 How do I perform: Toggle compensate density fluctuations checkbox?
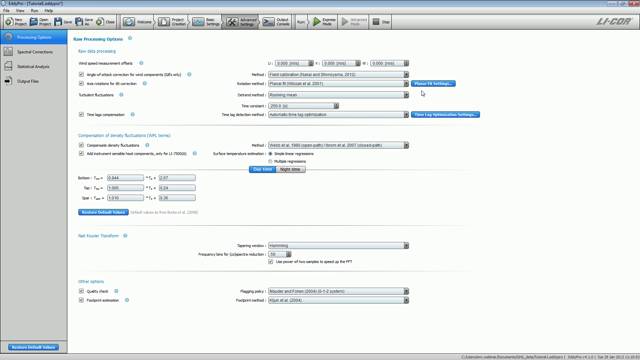81,145
